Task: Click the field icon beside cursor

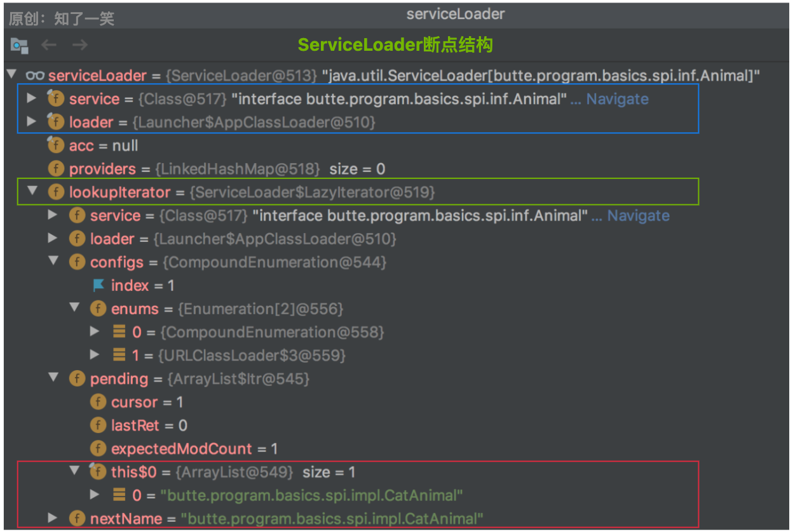Action: click(98, 402)
